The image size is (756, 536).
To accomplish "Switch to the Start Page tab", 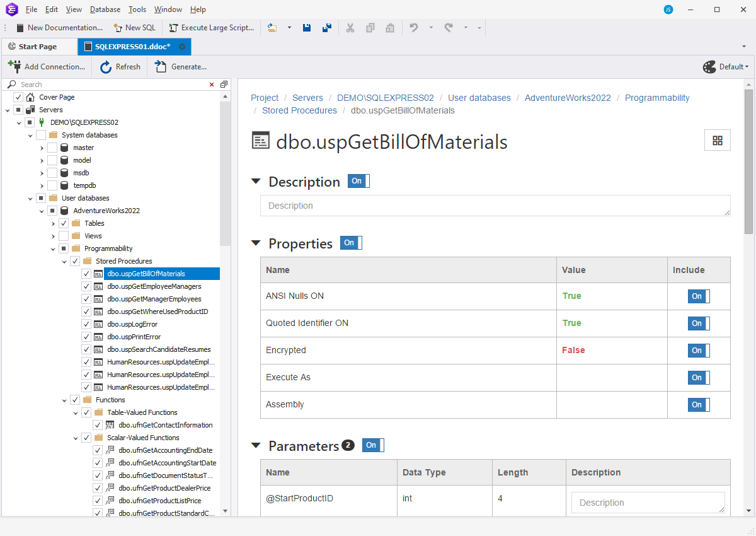I will [x=39, y=46].
